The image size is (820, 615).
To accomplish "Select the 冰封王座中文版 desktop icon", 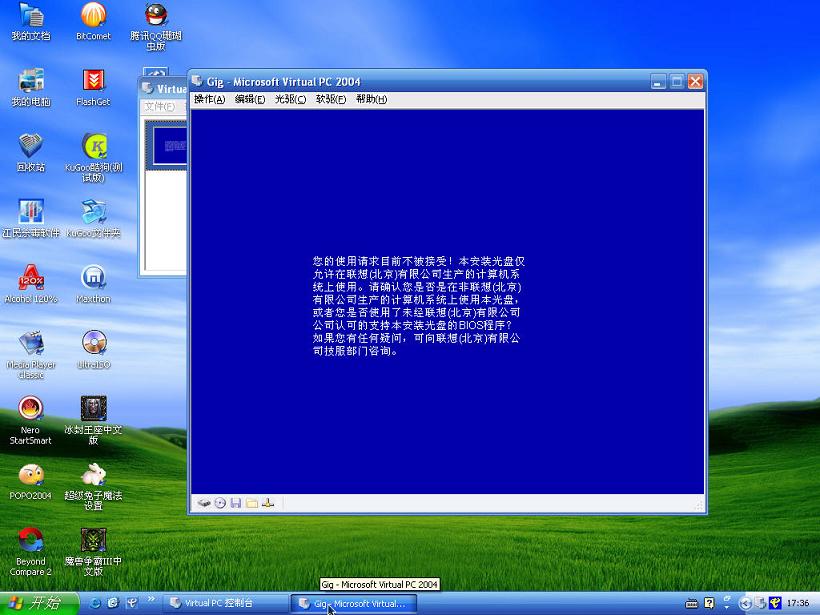I will [x=93, y=421].
